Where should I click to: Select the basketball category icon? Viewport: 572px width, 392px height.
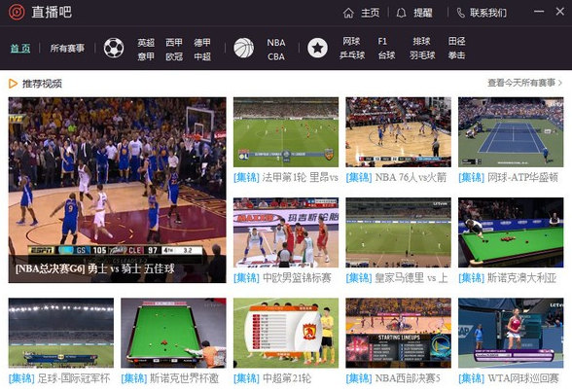point(243,48)
